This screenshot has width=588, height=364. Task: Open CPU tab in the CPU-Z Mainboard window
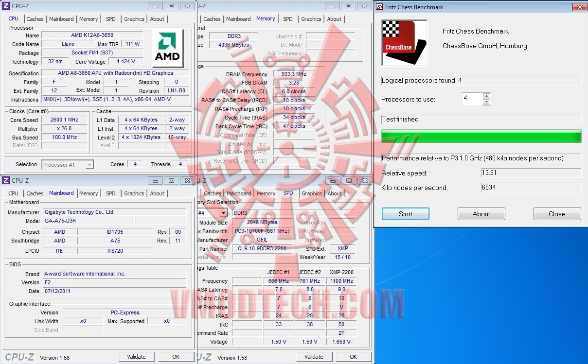tap(14, 193)
